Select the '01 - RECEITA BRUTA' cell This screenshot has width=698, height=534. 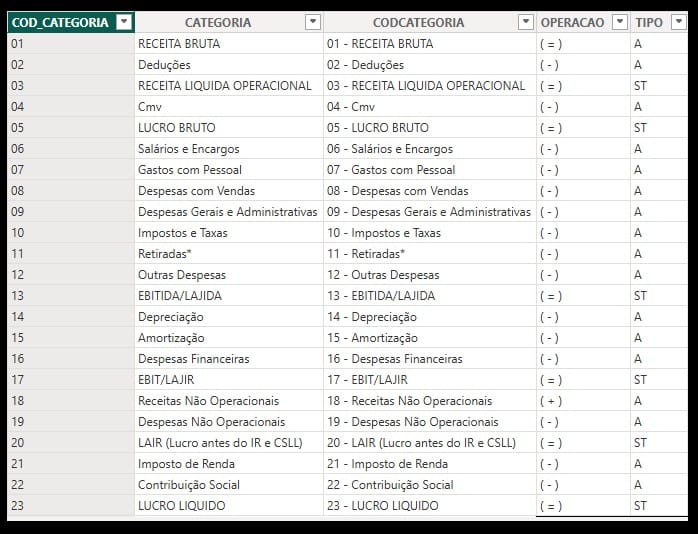coord(380,44)
